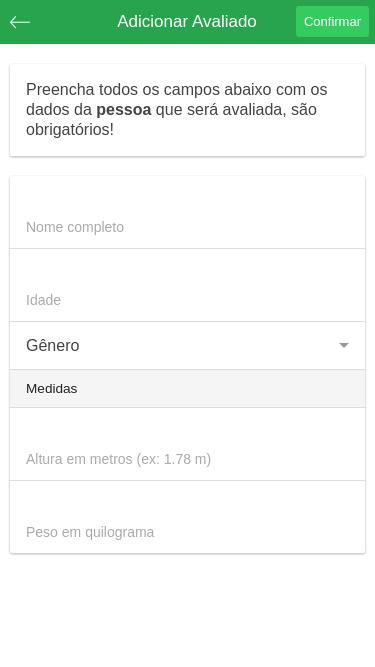
Task: Tap the Medidas section header
Action: pos(188,388)
